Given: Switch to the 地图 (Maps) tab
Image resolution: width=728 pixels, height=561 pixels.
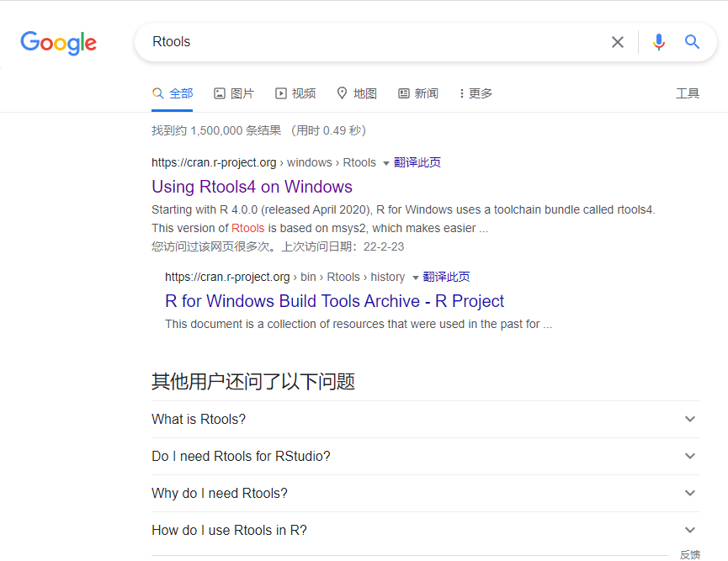Looking at the screenshot, I should click(357, 93).
